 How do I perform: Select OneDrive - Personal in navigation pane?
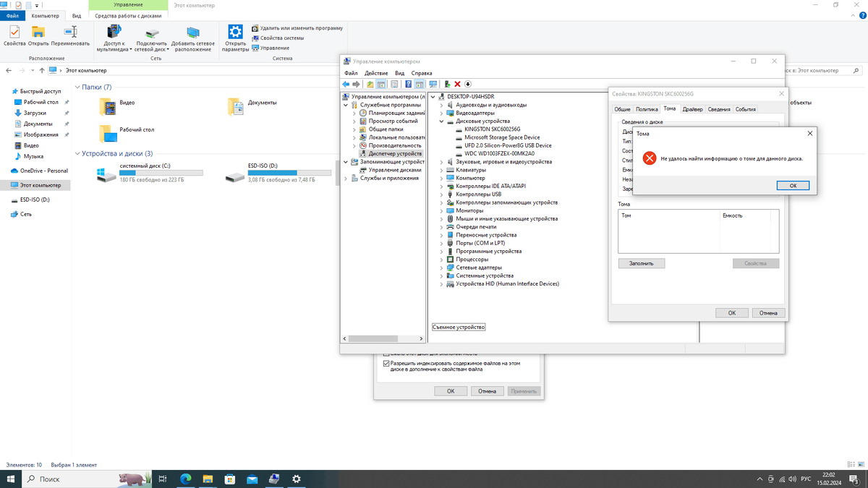43,171
